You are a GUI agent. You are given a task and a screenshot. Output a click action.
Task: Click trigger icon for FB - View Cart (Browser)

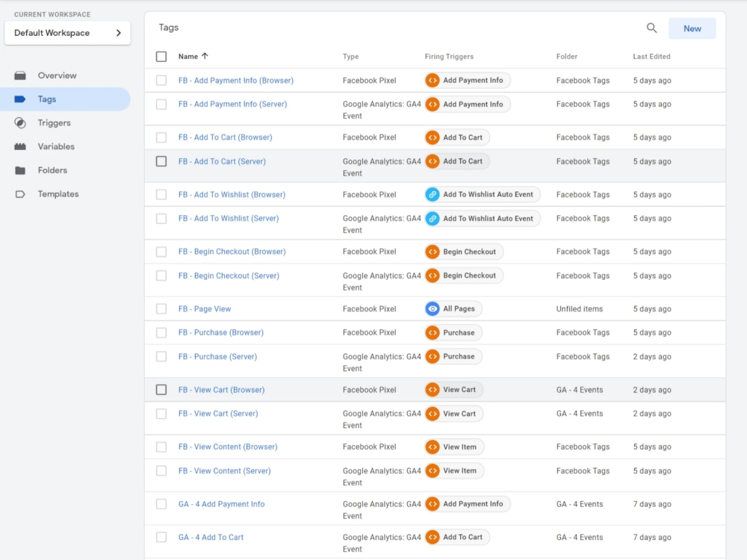(x=433, y=390)
